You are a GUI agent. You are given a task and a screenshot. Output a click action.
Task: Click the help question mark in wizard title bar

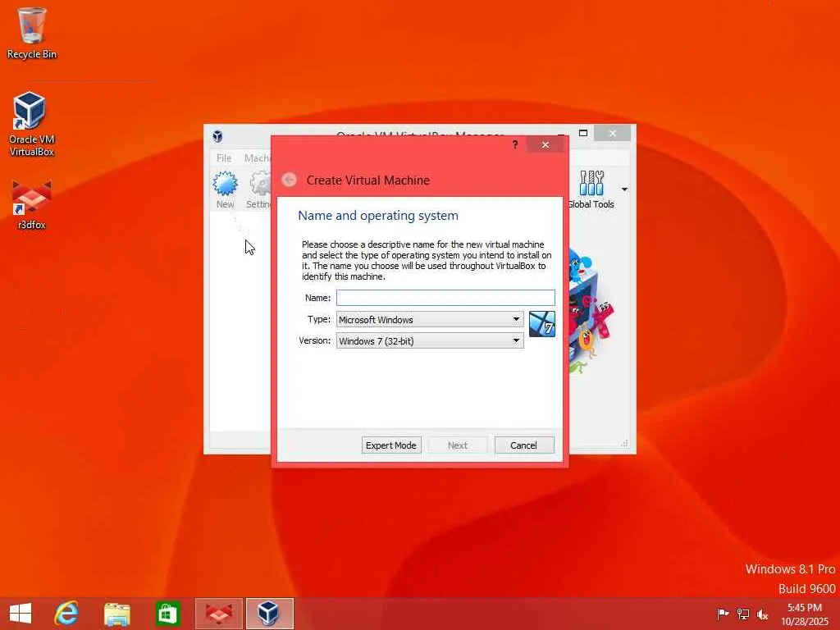pos(515,144)
